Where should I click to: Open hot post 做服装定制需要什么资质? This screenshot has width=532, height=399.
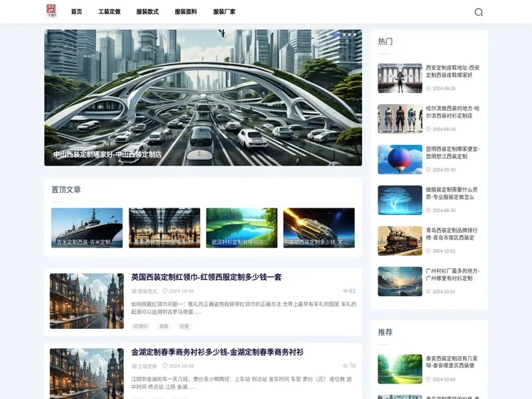pos(451,194)
